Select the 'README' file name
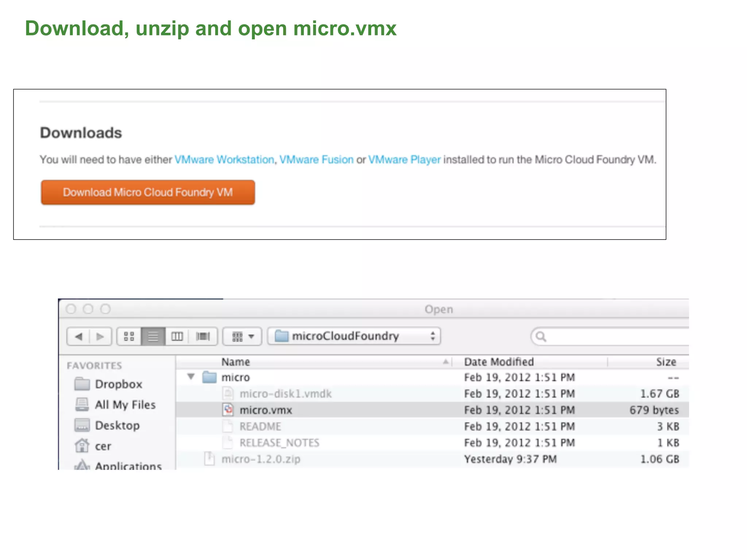747x560 pixels. point(260,427)
